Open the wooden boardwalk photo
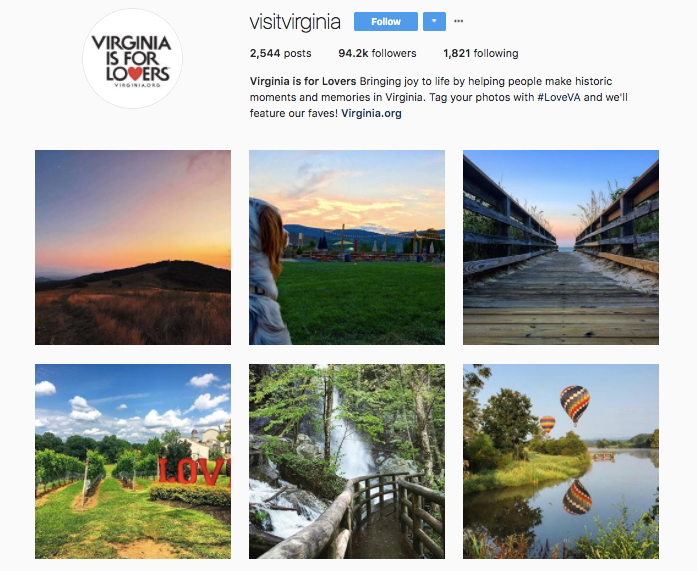Image resolution: width=697 pixels, height=571 pixels. pos(561,248)
